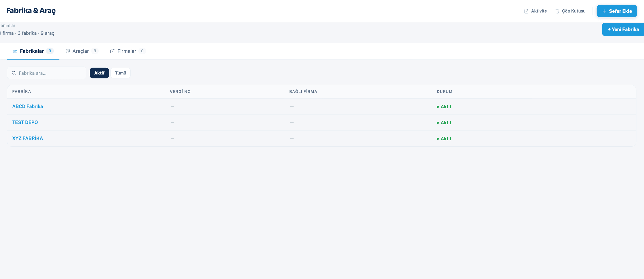644x279 pixels.
Task: Open the Aktivite document icon
Action: [526, 11]
